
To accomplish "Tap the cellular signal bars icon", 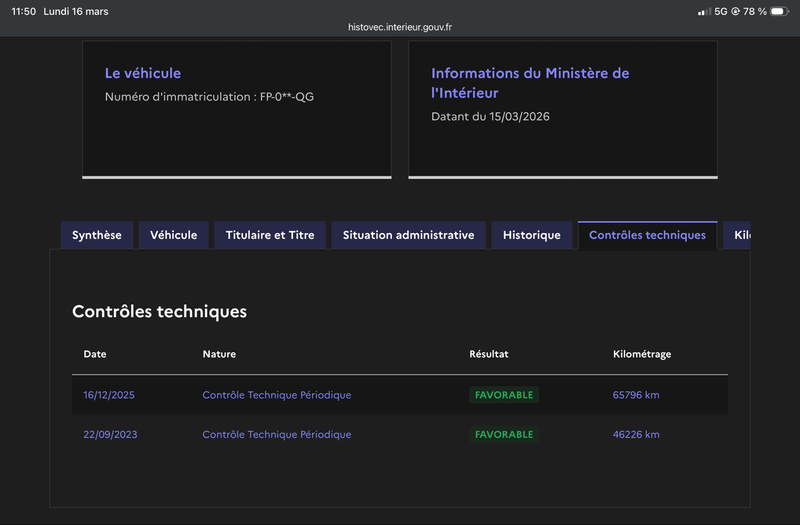I will [x=704, y=11].
